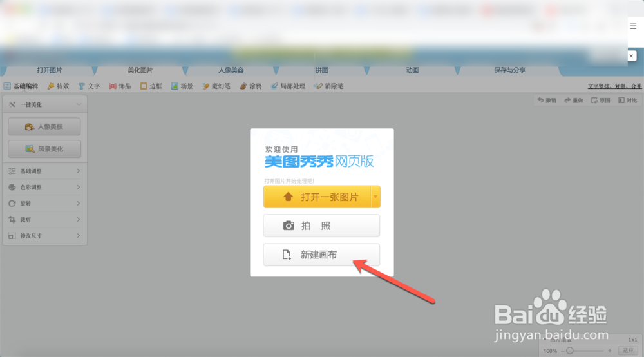Open the browser hamburger menu
This screenshot has height=357, width=644.
(x=633, y=26)
